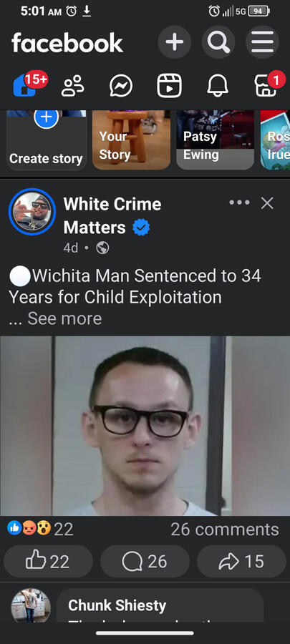Screen dimensions: 290x644
Task: Open White Crime Matters profile picture
Action: pyautogui.click(x=32, y=212)
